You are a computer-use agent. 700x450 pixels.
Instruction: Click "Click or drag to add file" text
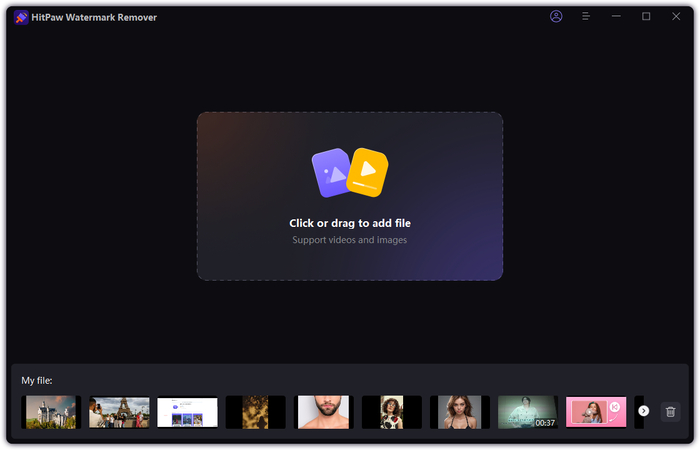[x=350, y=223]
